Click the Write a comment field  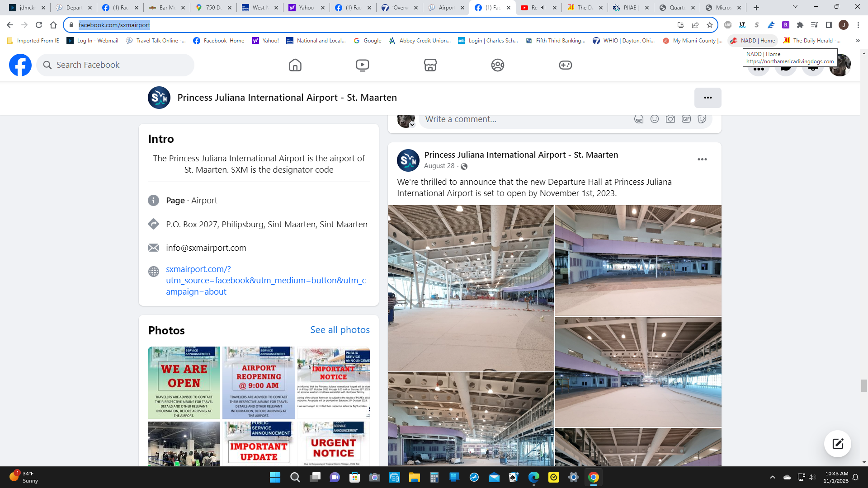(x=524, y=119)
